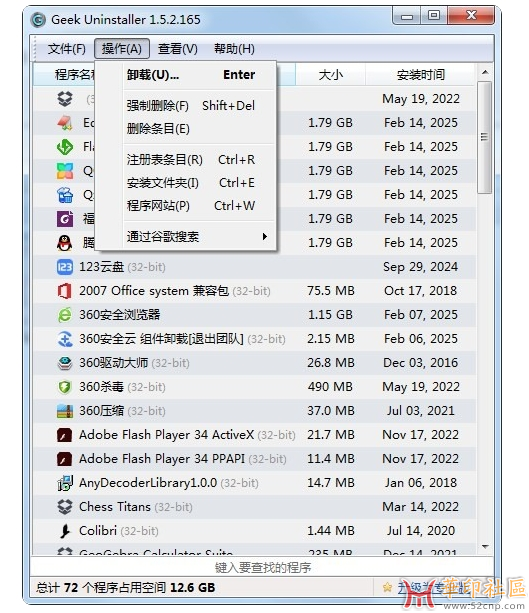529x613 pixels.
Task: Click the colorful four-square Q program icon
Action: coord(65,171)
